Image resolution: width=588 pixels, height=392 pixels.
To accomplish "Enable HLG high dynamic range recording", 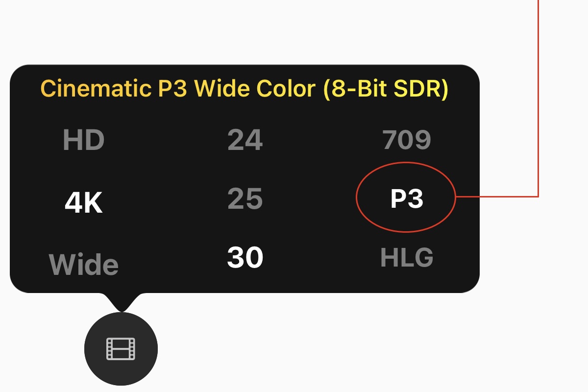I will click(407, 258).
